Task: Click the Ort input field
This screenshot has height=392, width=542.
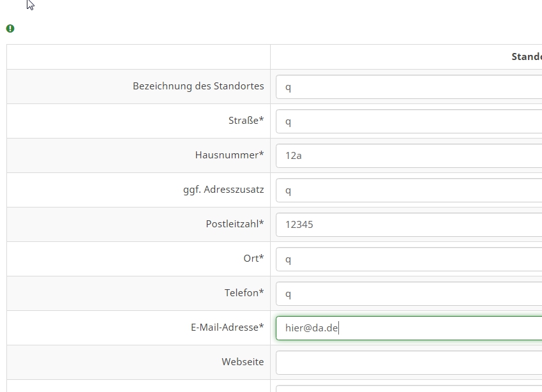Action: click(x=409, y=259)
